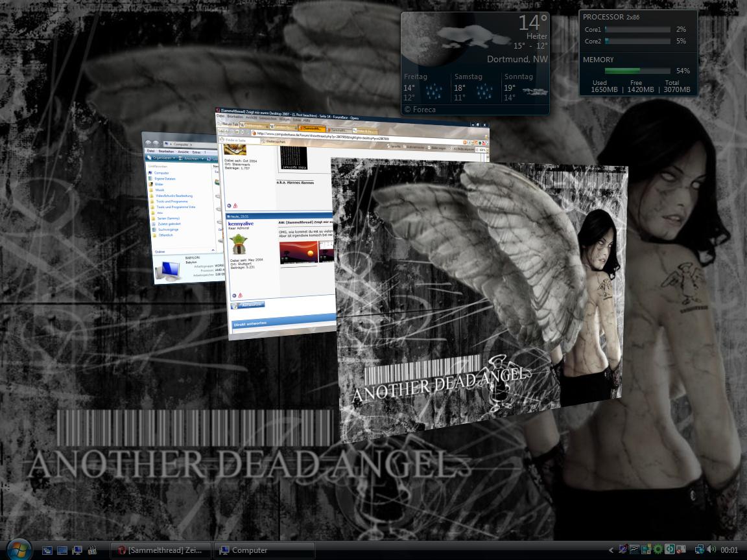Click the Antworten button in Opera window
This screenshot has height=560, width=747.
pos(248,305)
